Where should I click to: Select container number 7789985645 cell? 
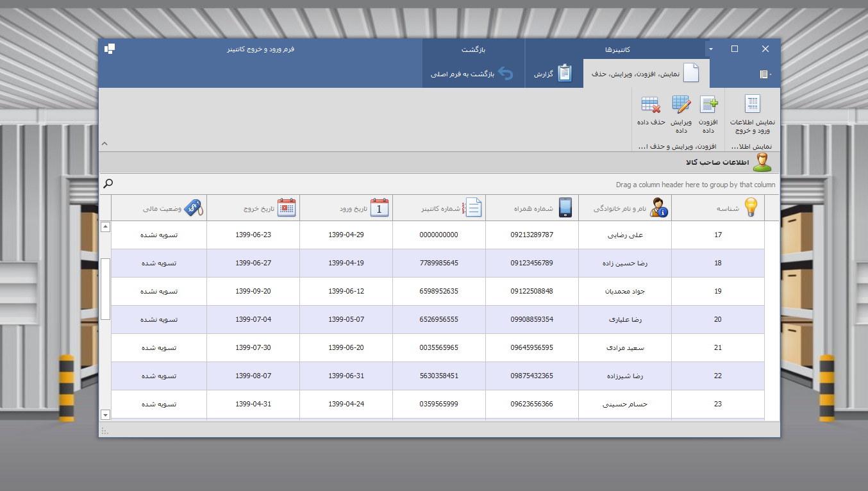tap(439, 263)
